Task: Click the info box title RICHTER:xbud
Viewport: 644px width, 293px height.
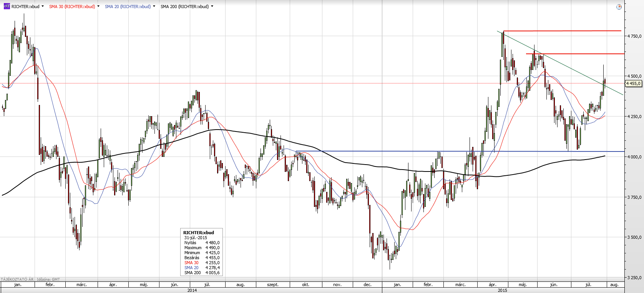Action: [x=198, y=233]
